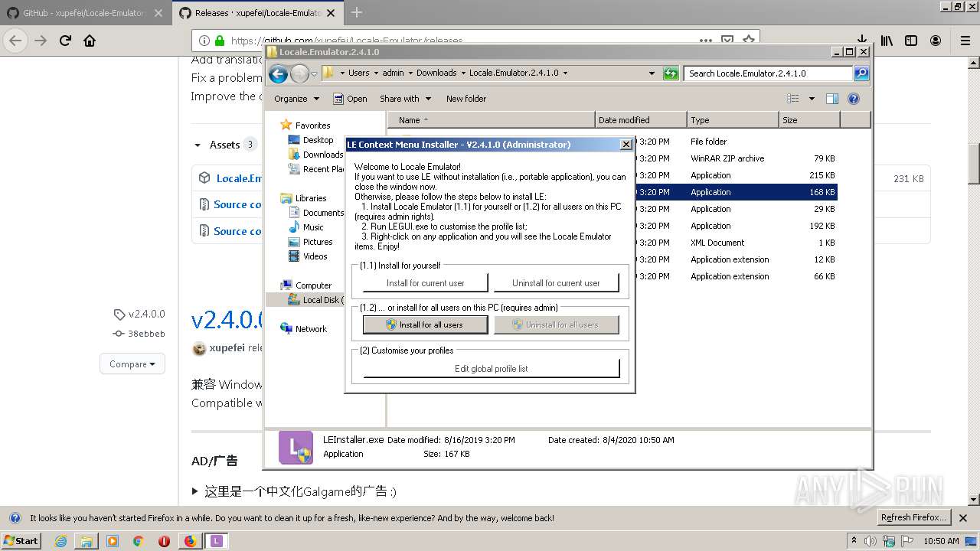Image resolution: width=980 pixels, height=551 pixels.
Task: Open a new Firefox tab
Action: point(357,12)
